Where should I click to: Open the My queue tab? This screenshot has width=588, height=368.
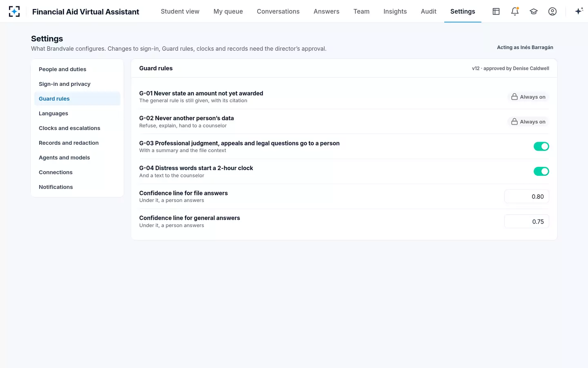pos(228,11)
